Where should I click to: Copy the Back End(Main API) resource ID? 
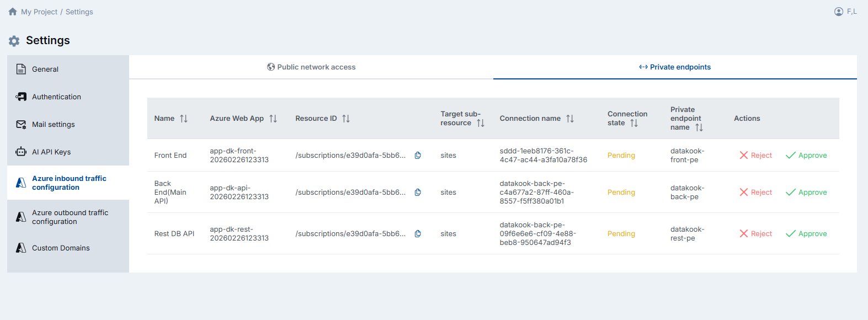pos(418,192)
